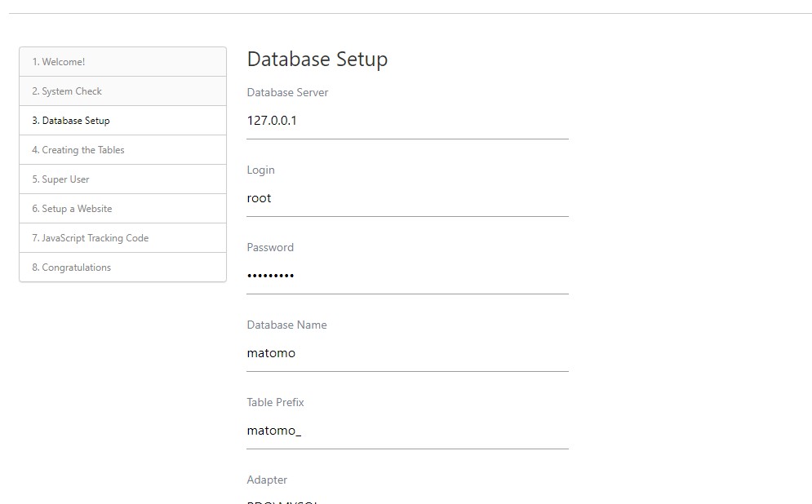Open the Adapter dropdown selector
Screen dimensions: 812x504
(x=407, y=500)
